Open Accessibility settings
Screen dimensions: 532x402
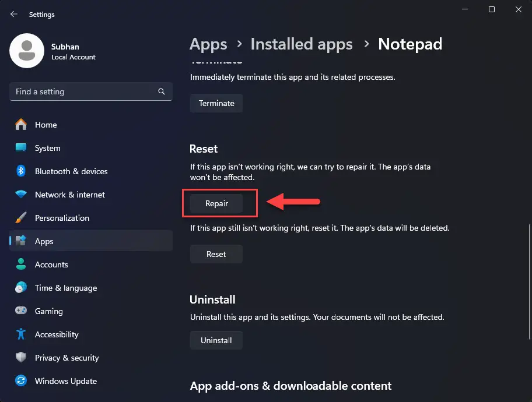point(91,334)
